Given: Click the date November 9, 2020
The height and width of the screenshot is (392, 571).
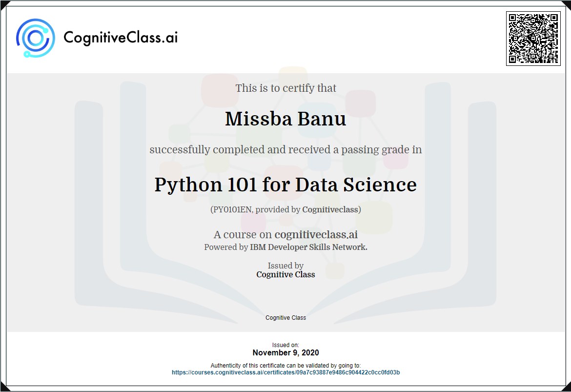Looking at the screenshot, I should point(285,352).
